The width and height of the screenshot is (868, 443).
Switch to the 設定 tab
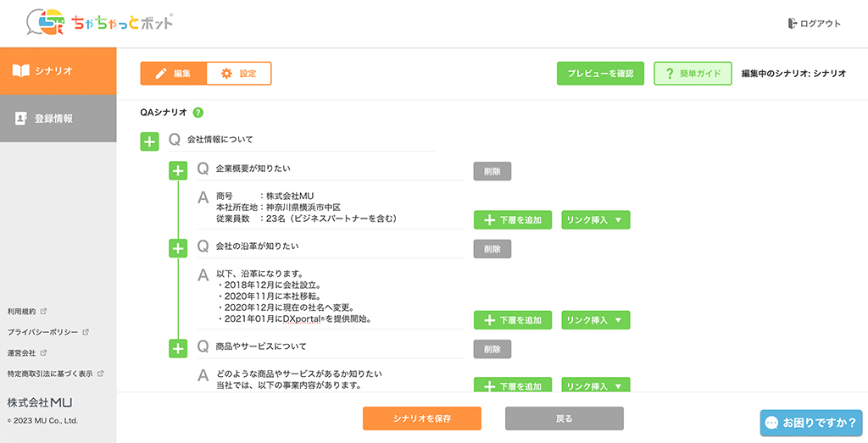tap(238, 74)
